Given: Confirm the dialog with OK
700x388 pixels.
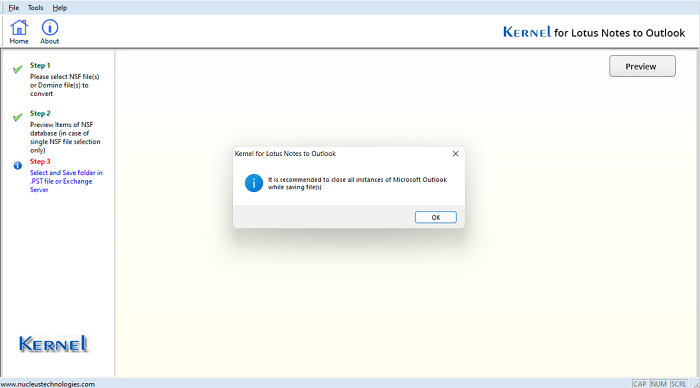Looking at the screenshot, I should pos(436,217).
